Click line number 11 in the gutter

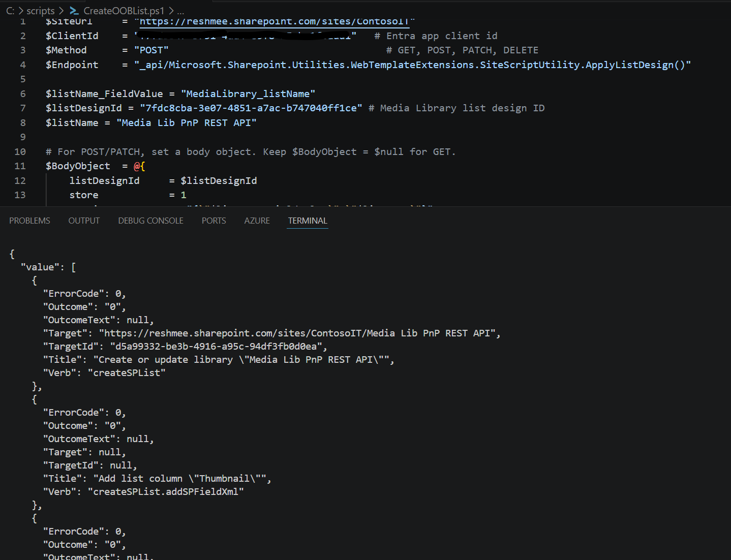click(20, 166)
